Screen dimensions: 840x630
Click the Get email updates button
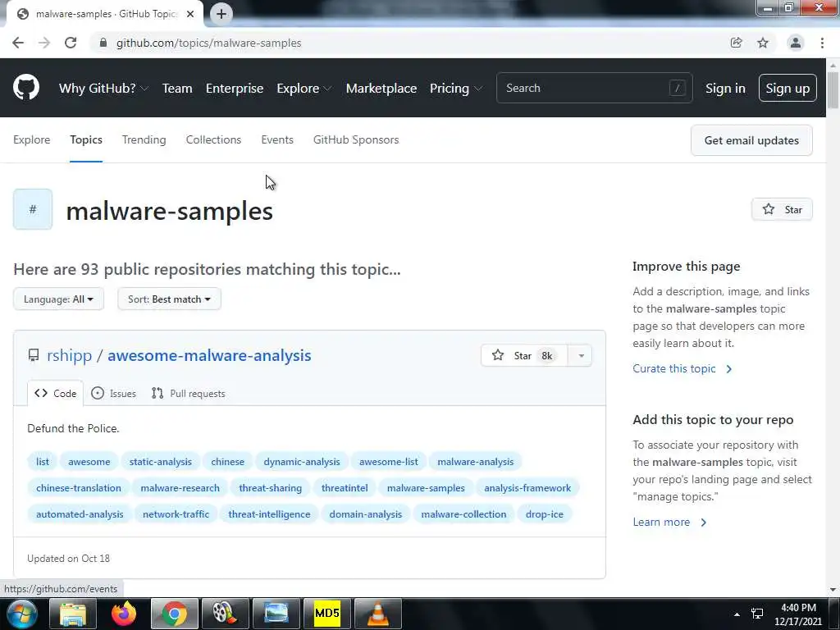751,140
